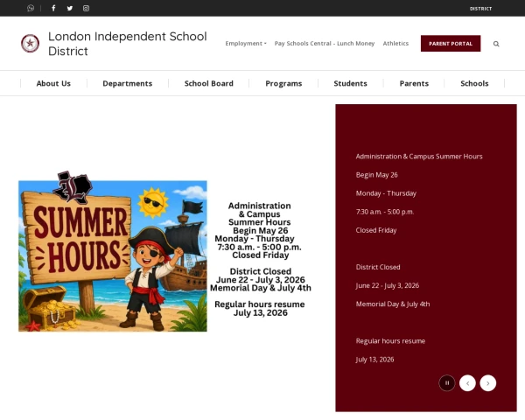
Task: Open the Parents menu
Action: pos(414,83)
